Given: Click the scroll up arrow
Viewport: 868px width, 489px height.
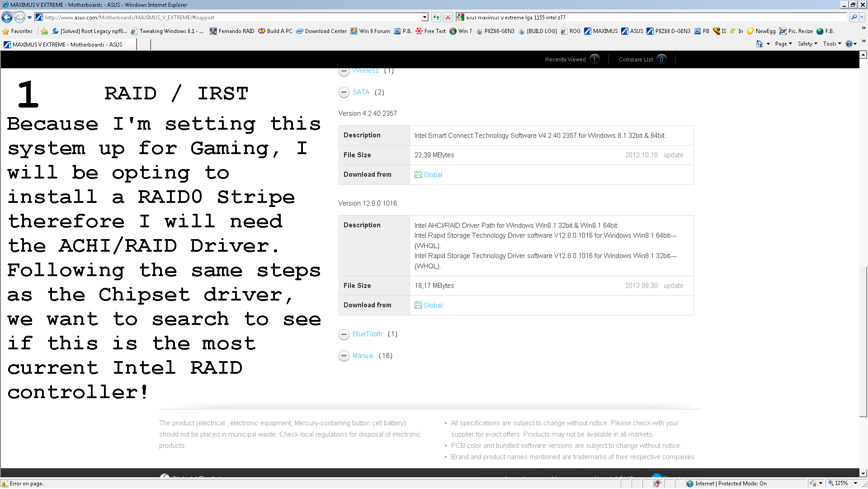Looking at the screenshot, I should pos(863,55).
